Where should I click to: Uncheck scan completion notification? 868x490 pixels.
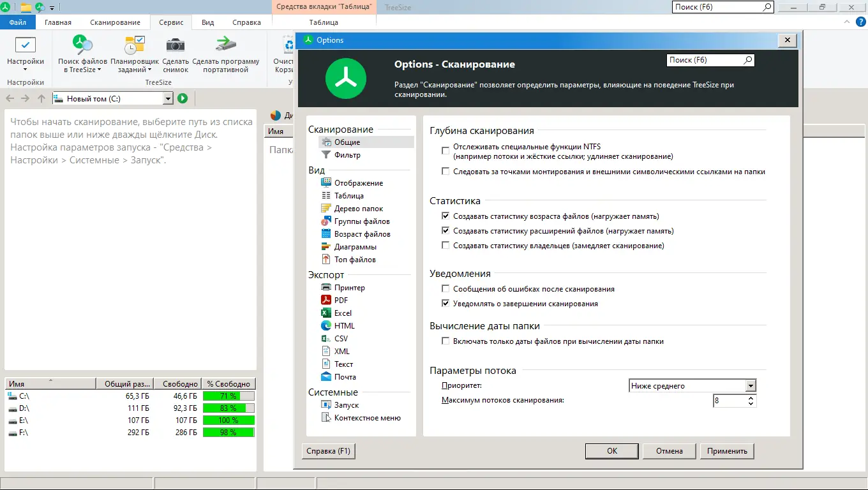tap(445, 304)
